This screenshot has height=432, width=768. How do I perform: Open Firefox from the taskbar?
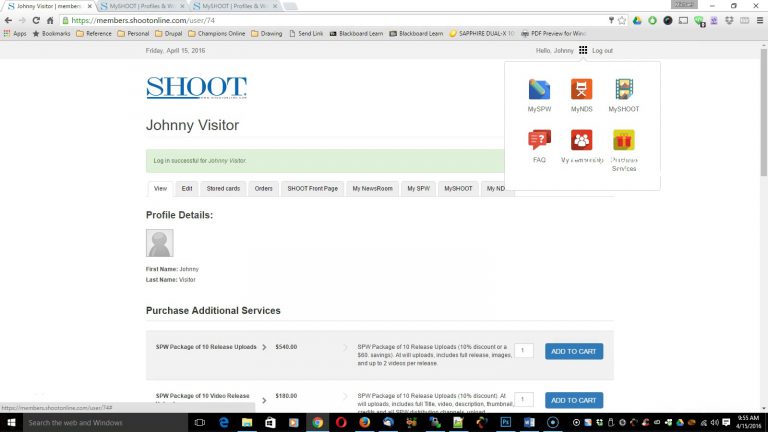tap(365, 422)
